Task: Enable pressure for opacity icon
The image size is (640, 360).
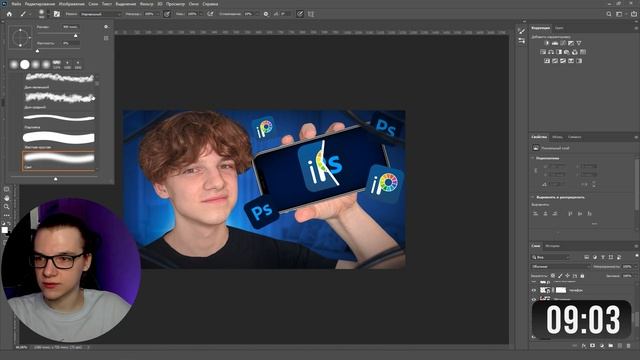Action: [x=167, y=14]
